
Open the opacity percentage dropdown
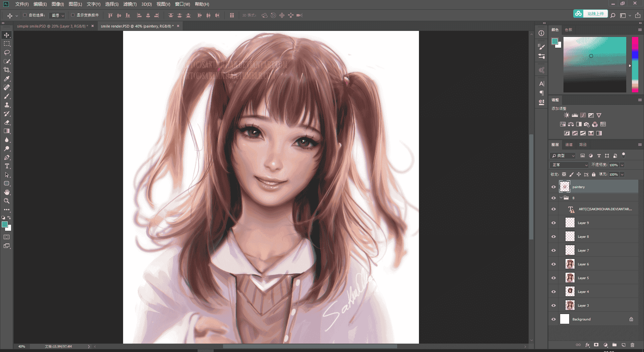click(622, 165)
